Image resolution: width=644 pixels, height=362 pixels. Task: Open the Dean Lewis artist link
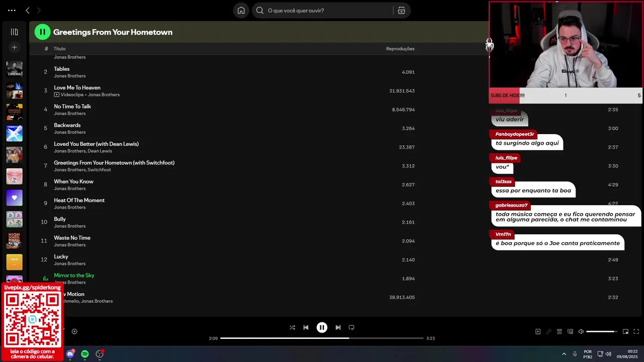[100, 151]
